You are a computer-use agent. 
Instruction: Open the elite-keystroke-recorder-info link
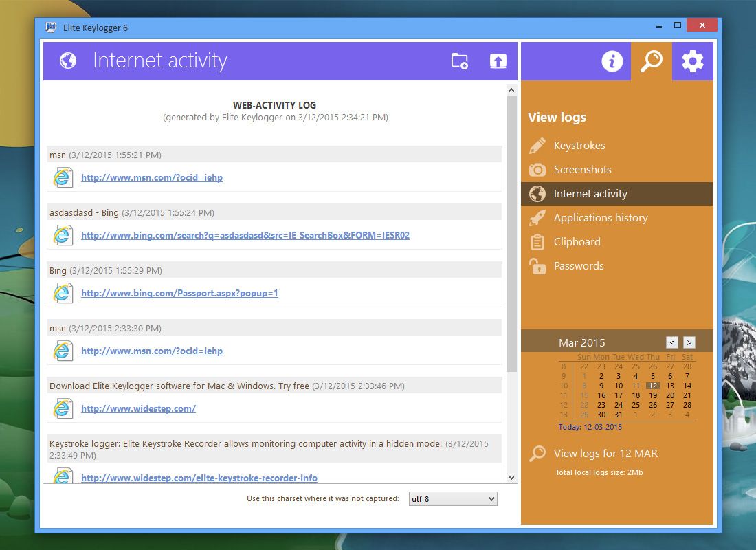[199, 478]
